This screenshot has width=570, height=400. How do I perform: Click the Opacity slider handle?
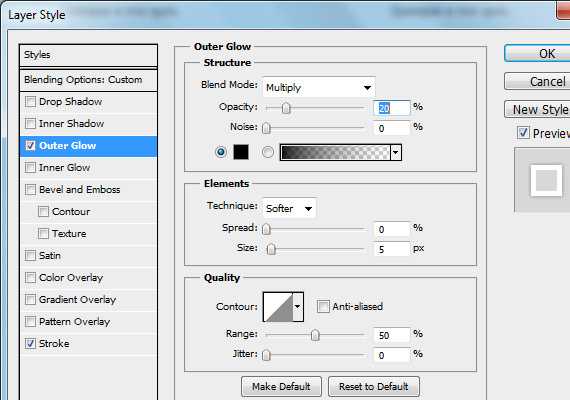[x=286, y=108]
